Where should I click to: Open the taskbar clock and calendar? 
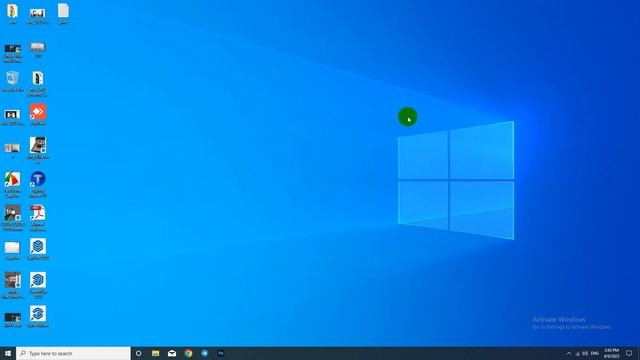coord(611,353)
